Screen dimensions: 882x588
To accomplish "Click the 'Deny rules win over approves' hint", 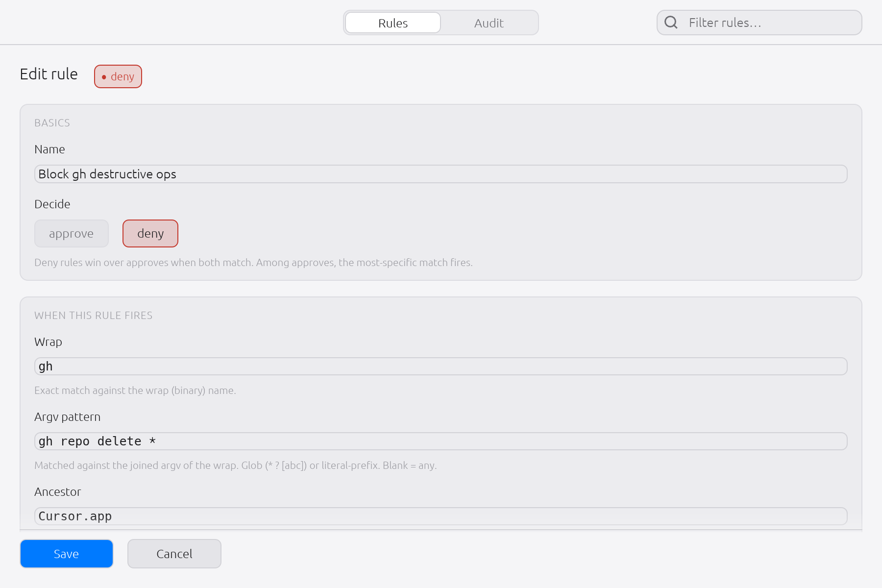I will [253, 263].
